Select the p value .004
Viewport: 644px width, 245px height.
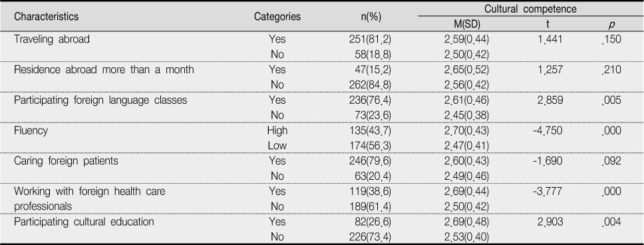coord(611,222)
